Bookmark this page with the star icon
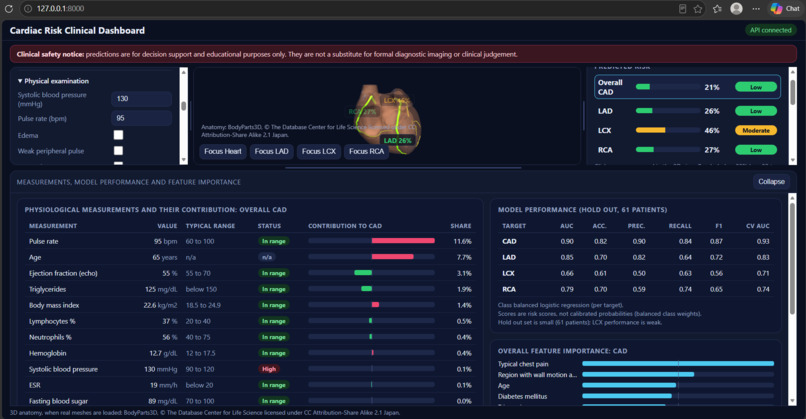806x419 pixels. tap(698, 9)
